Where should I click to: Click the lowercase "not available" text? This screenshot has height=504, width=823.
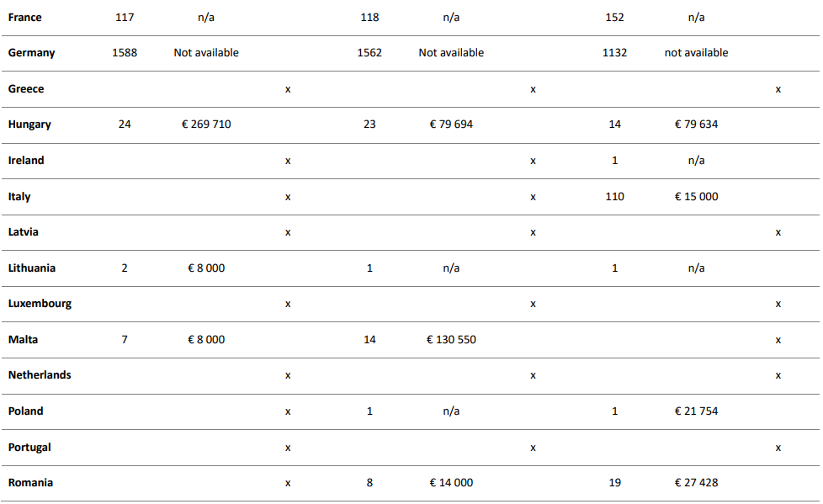tap(696, 53)
